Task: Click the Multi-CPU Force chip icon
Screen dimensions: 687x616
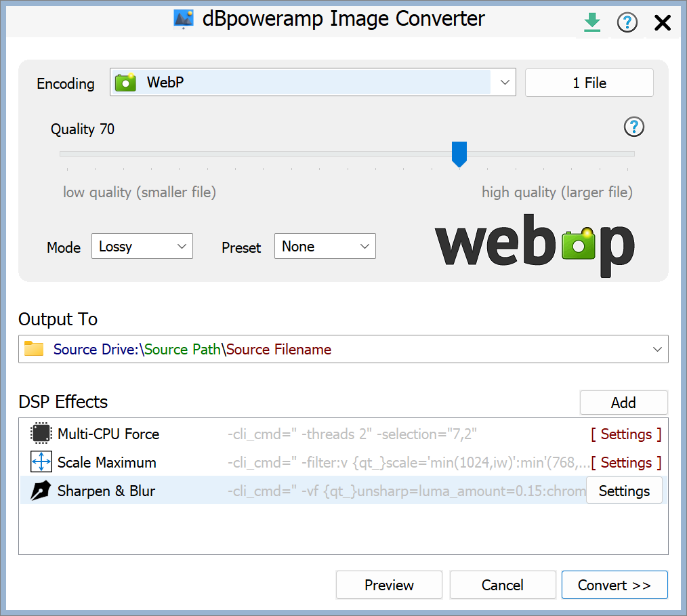Action: tap(41, 434)
